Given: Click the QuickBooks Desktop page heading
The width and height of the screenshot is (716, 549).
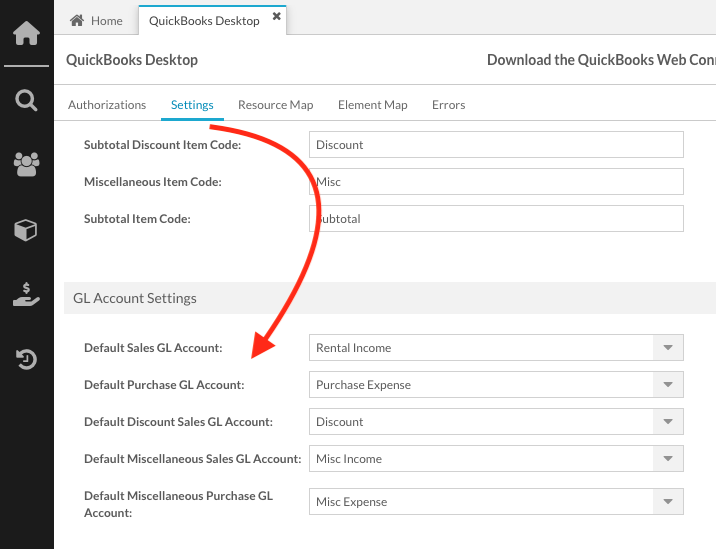Looking at the screenshot, I should click(x=132, y=60).
